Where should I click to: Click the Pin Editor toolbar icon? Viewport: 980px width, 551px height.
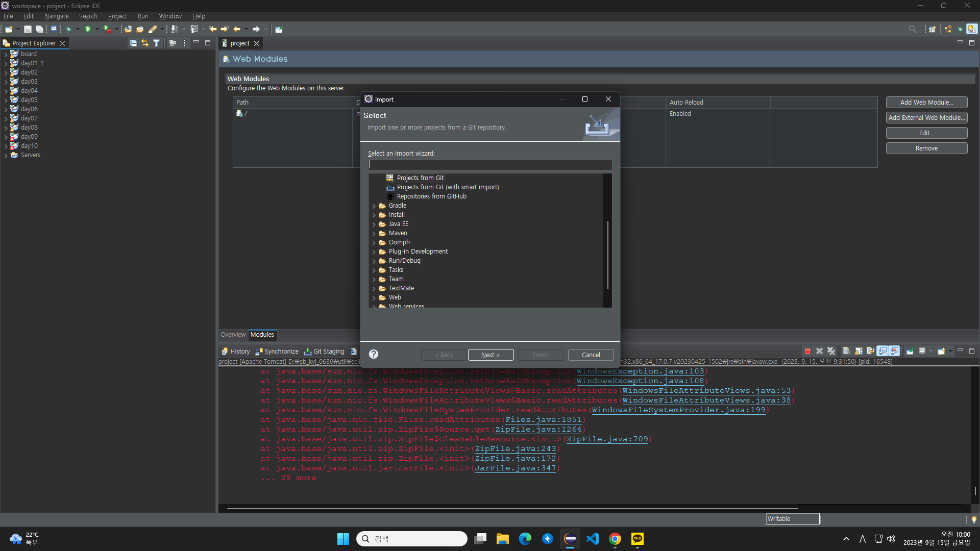tap(279, 29)
